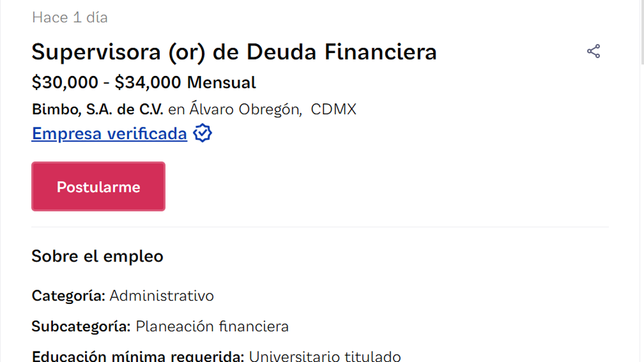The height and width of the screenshot is (362, 644).
Task: Click the Sobre el empleo heading
Action: (97, 256)
